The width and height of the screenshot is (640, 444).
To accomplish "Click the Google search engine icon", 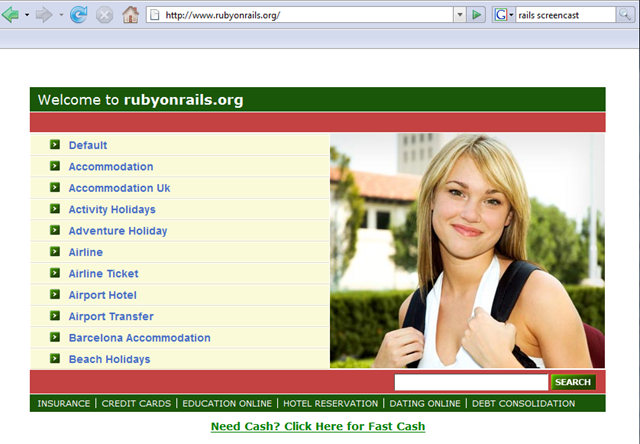I will coord(500,15).
